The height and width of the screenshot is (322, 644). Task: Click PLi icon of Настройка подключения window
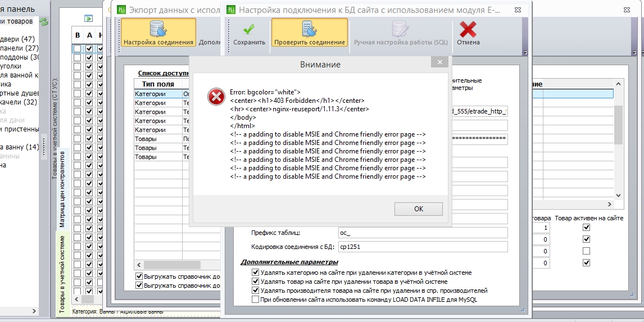(x=230, y=10)
